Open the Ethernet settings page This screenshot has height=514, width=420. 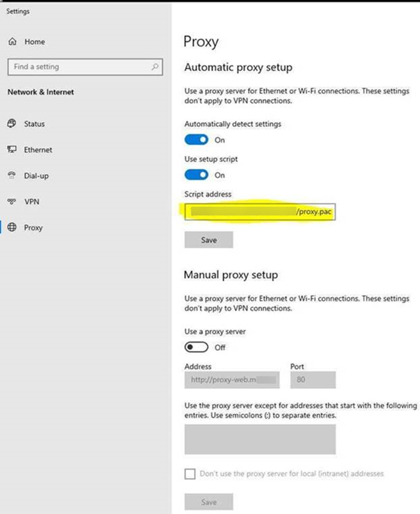pyautogui.click(x=38, y=150)
